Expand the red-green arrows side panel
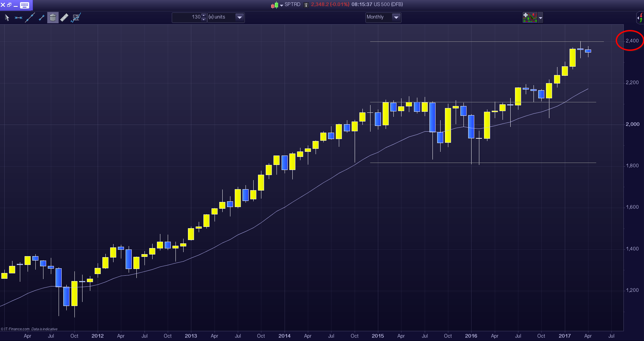 pyautogui.click(x=640, y=18)
